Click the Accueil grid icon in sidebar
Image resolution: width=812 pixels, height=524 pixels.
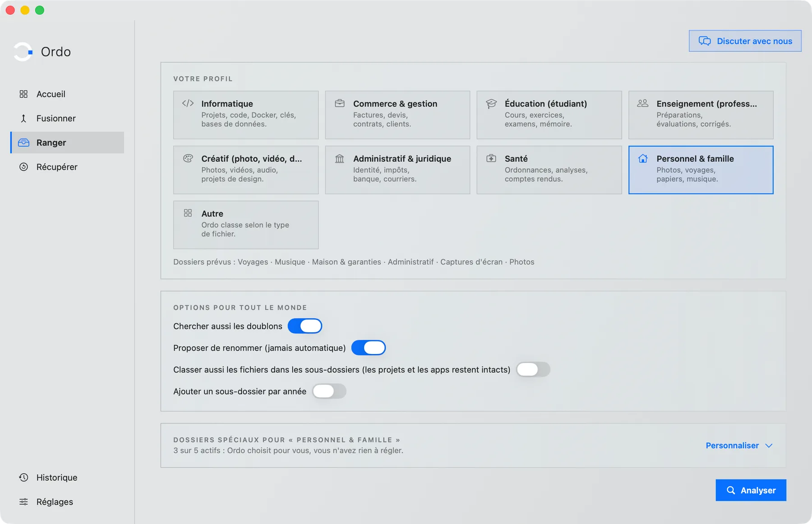23,94
